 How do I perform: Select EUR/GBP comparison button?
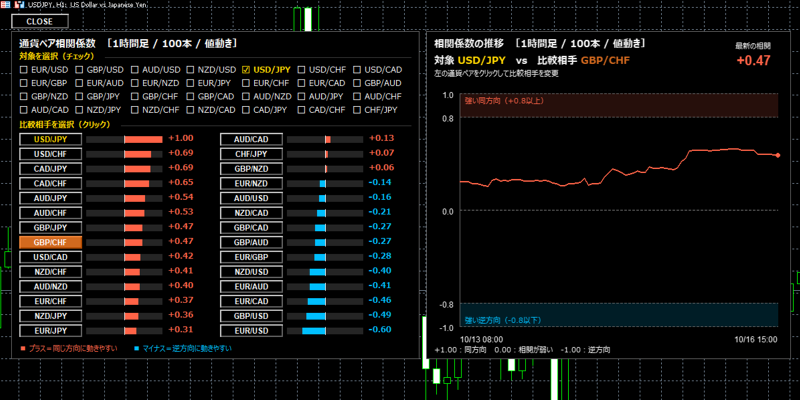pos(252,257)
